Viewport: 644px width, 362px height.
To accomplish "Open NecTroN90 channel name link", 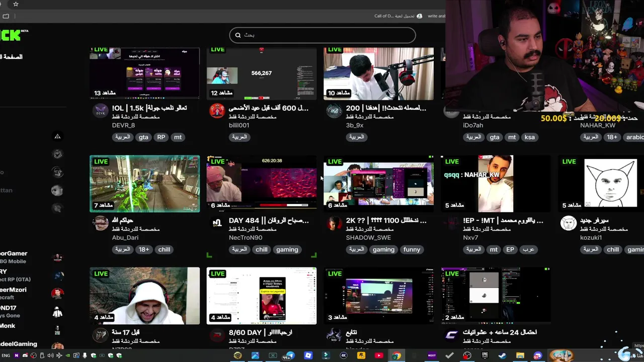I will 246,237.
